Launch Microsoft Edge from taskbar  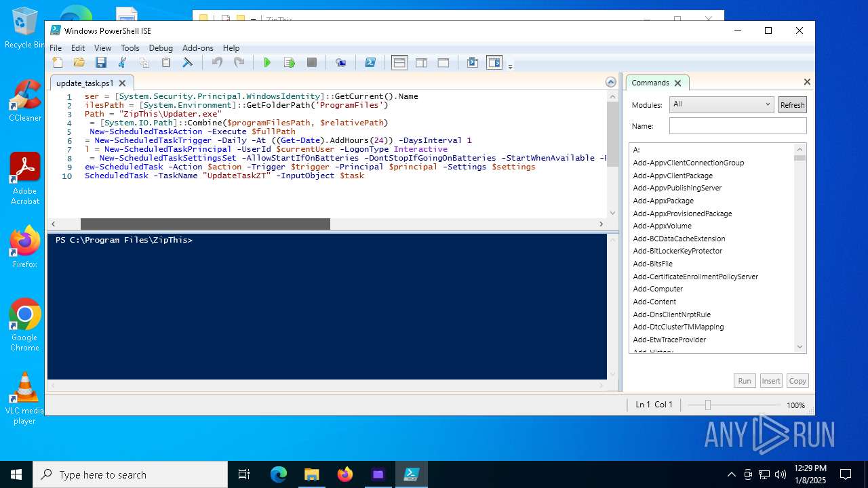pos(279,474)
